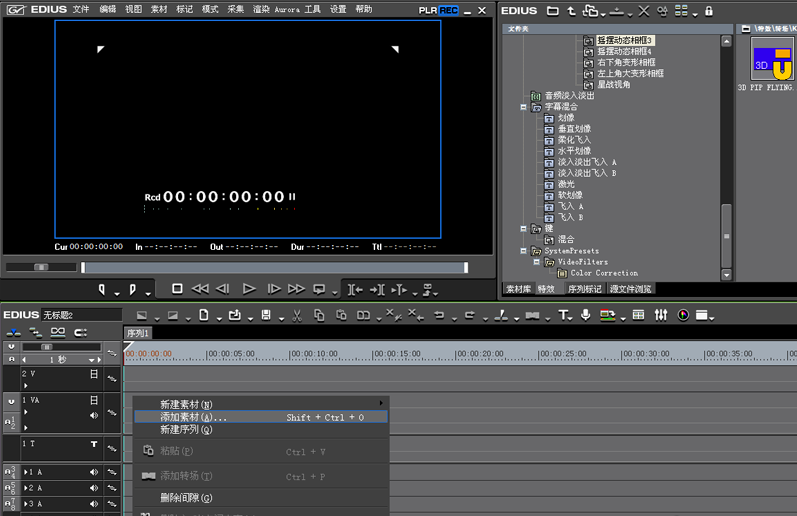Click the save project floppy disk icon
Viewport: 797px width, 516px height.
(266, 315)
